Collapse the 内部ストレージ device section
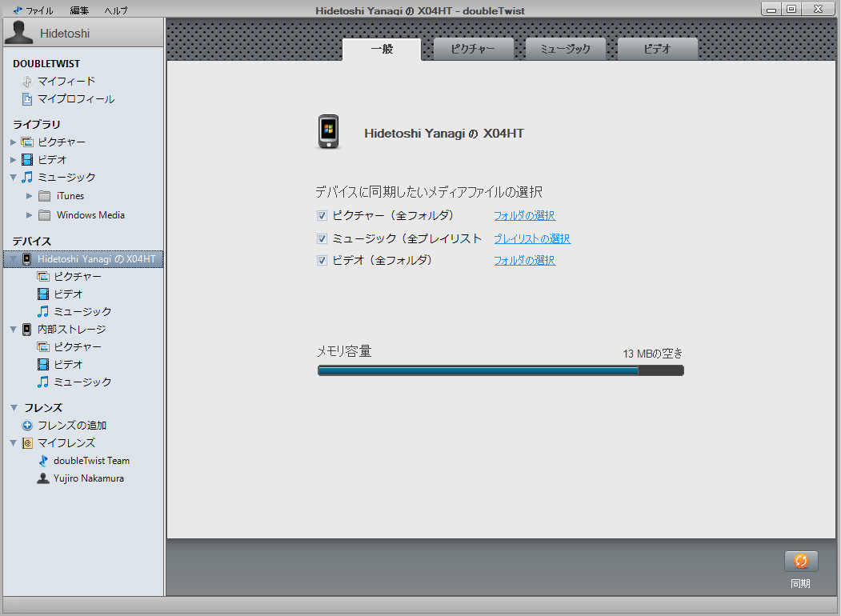This screenshot has width=841, height=616. (x=11, y=329)
